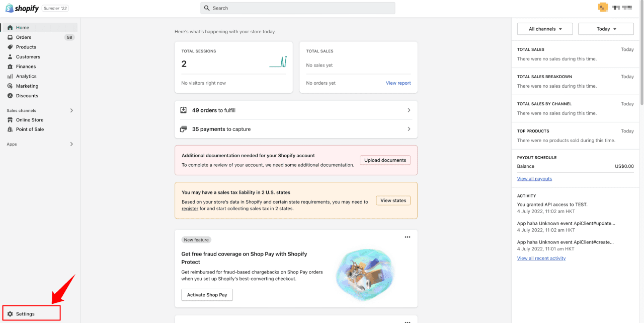
Task: Click the Upload documents button
Action: pyautogui.click(x=385, y=160)
